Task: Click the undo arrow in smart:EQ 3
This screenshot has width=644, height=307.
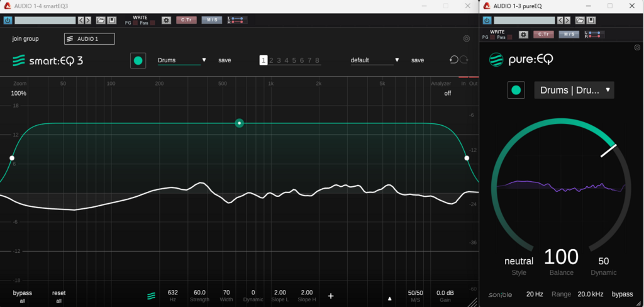Action: (x=454, y=60)
